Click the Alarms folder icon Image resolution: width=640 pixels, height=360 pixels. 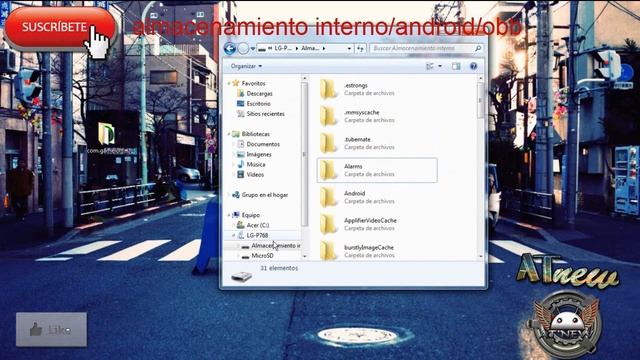coord(328,170)
